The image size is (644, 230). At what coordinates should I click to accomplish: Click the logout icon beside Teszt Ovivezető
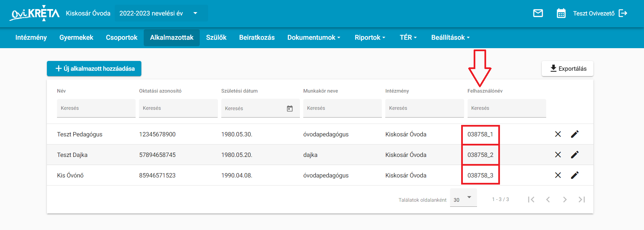(x=623, y=13)
